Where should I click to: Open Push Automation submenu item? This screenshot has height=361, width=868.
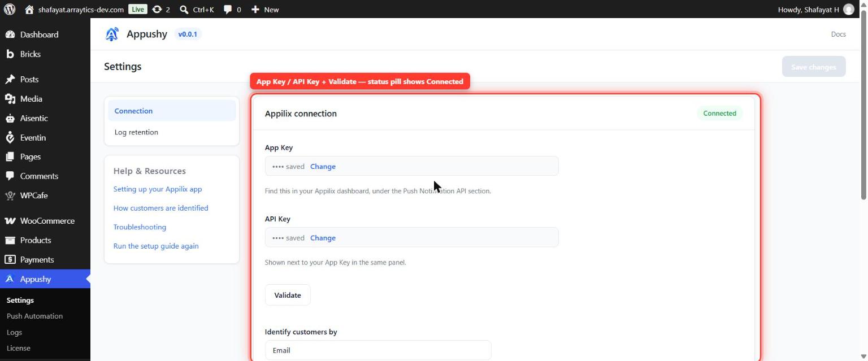tap(34, 316)
